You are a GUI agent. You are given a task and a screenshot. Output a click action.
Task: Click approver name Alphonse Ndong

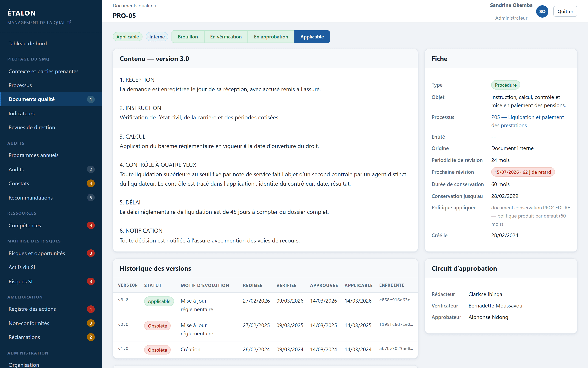tap(488, 317)
